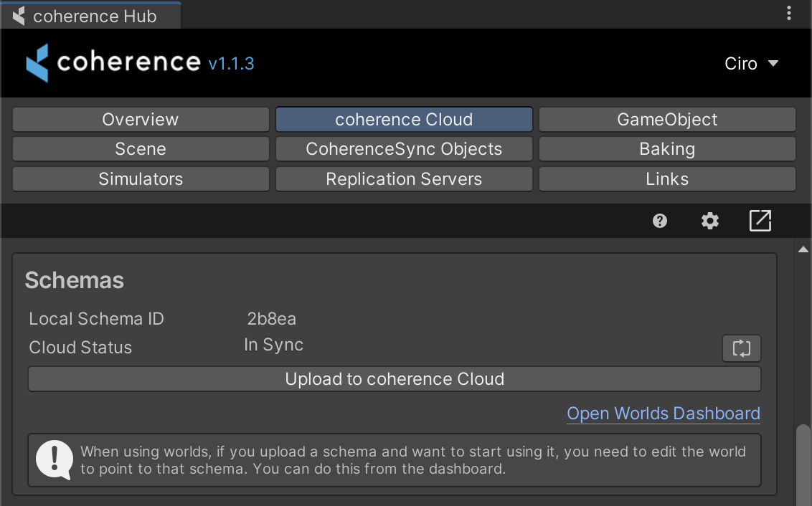Image resolution: width=812 pixels, height=506 pixels.
Task: Select the coherence Hub window tab
Action: coord(90,16)
